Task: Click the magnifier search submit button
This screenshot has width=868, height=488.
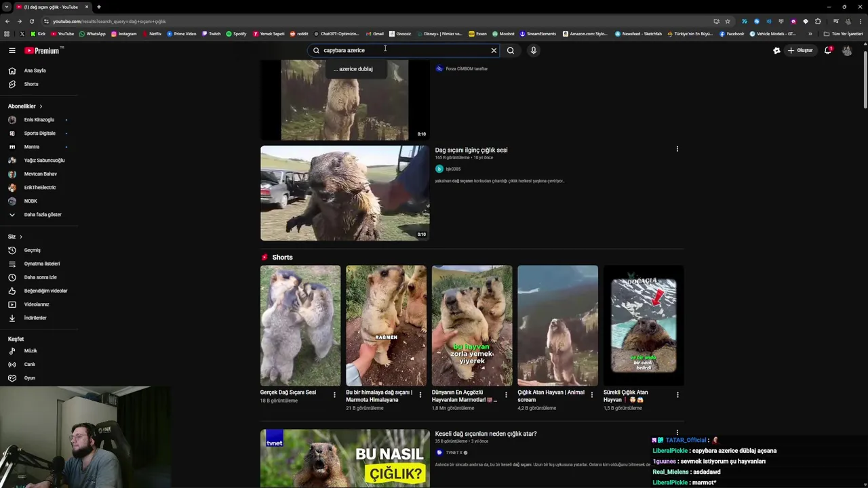Action: click(x=511, y=50)
